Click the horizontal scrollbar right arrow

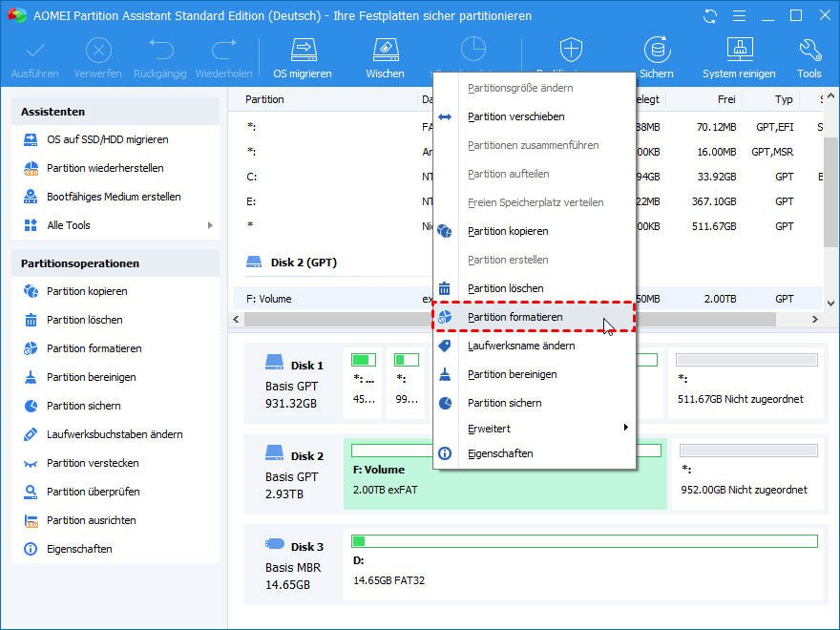(x=815, y=319)
